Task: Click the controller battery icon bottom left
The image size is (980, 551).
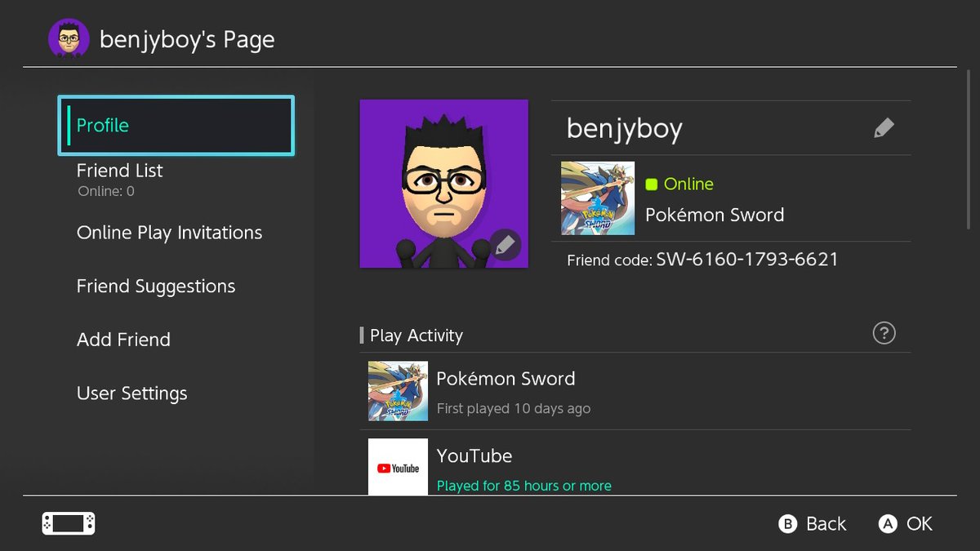Action: (68, 523)
